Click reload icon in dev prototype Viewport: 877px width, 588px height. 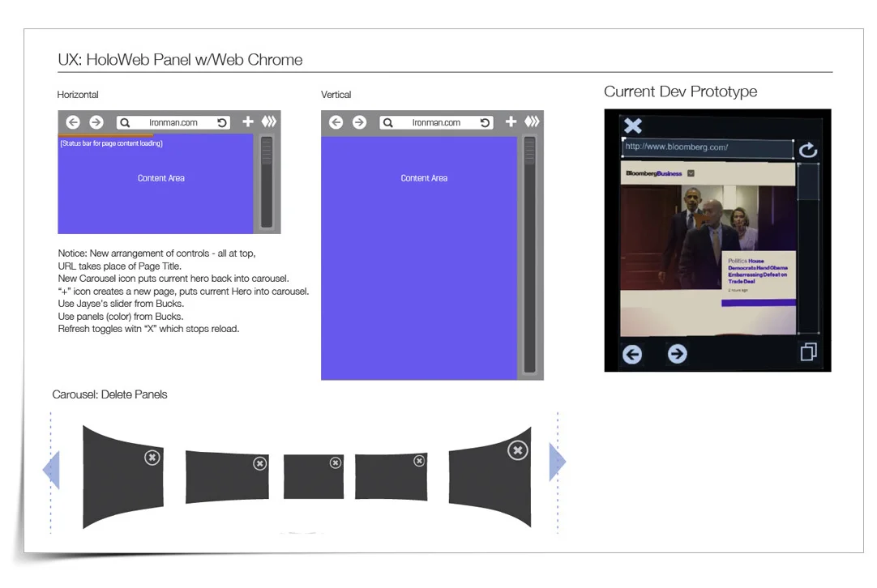click(x=808, y=149)
